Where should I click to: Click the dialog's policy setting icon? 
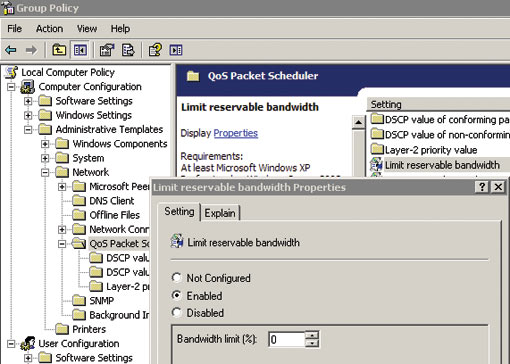tap(177, 241)
